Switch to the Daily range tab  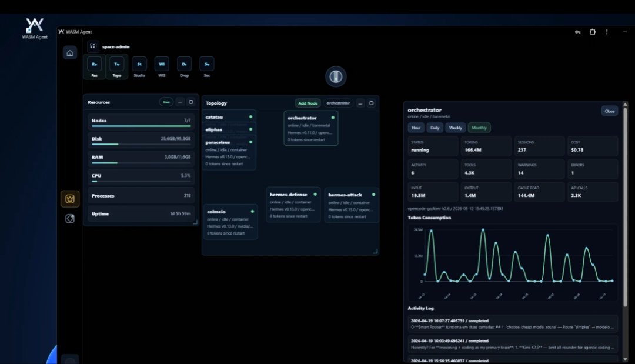[x=435, y=128]
